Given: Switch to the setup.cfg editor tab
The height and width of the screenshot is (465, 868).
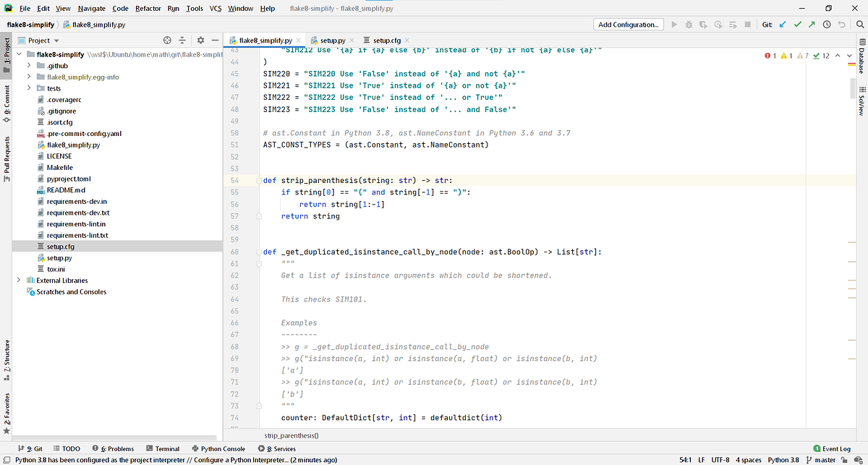Looking at the screenshot, I should click(x=386, y=40).
